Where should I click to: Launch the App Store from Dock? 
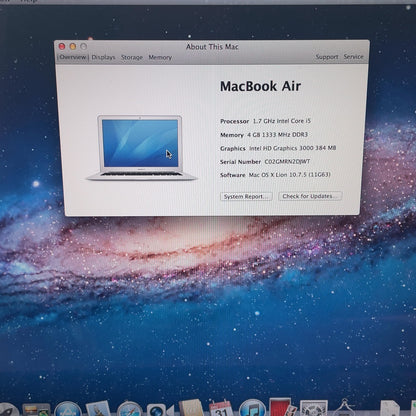[x=68, y=410]
